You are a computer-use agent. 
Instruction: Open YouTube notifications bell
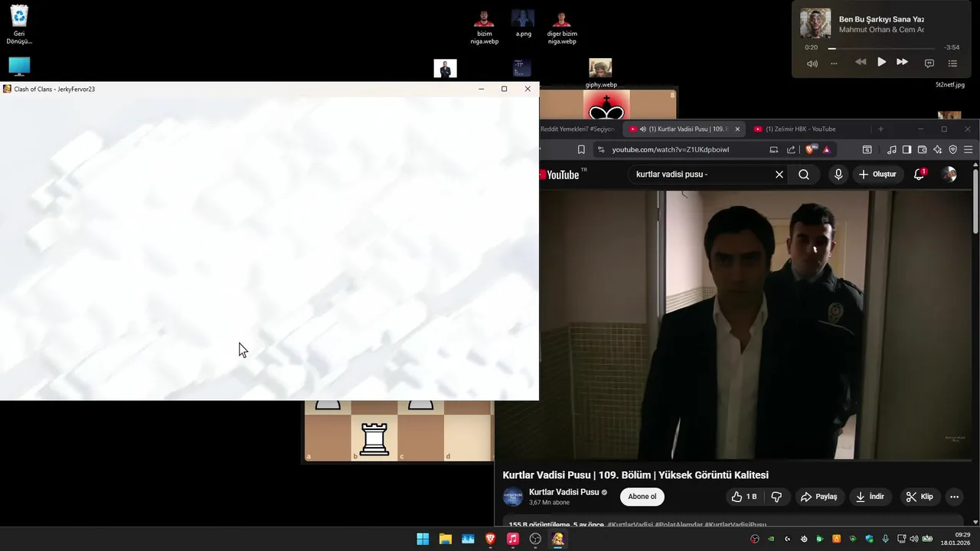[x=919, y=174]
